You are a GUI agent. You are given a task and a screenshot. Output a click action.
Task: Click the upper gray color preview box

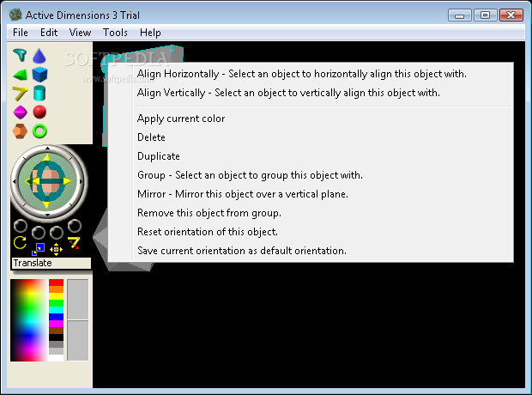(x=78, y=299)
